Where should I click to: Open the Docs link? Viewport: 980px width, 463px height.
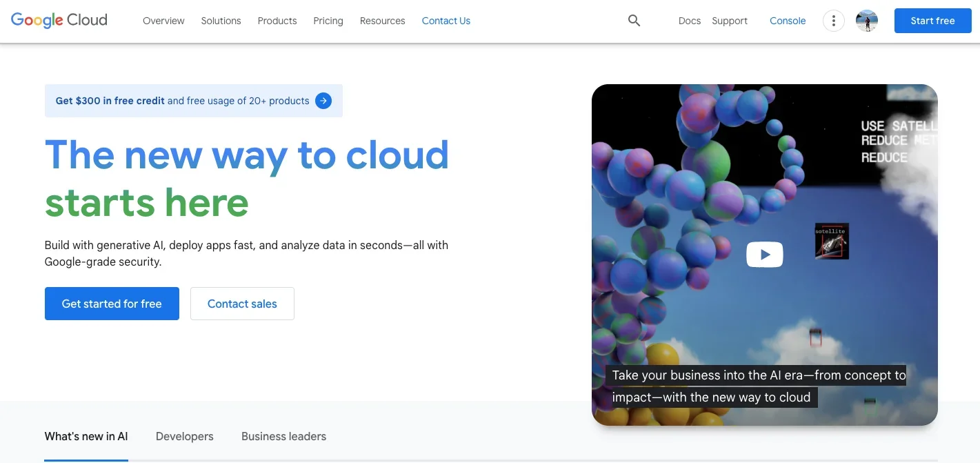689,21
